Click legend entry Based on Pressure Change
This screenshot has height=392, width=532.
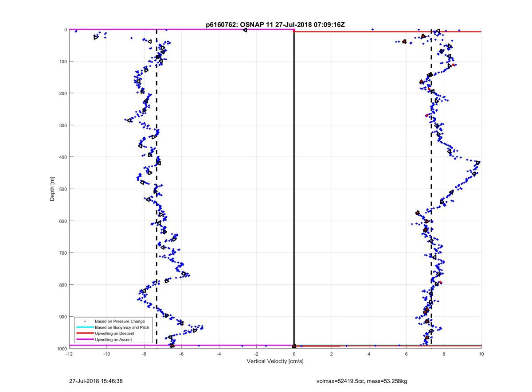120,321
